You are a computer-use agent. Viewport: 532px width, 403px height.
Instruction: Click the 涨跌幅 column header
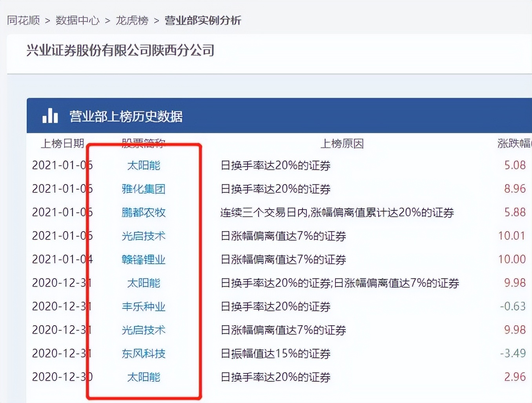514,143
